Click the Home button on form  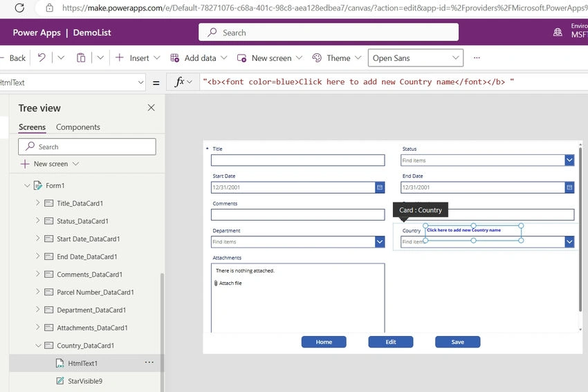[324, 342]
